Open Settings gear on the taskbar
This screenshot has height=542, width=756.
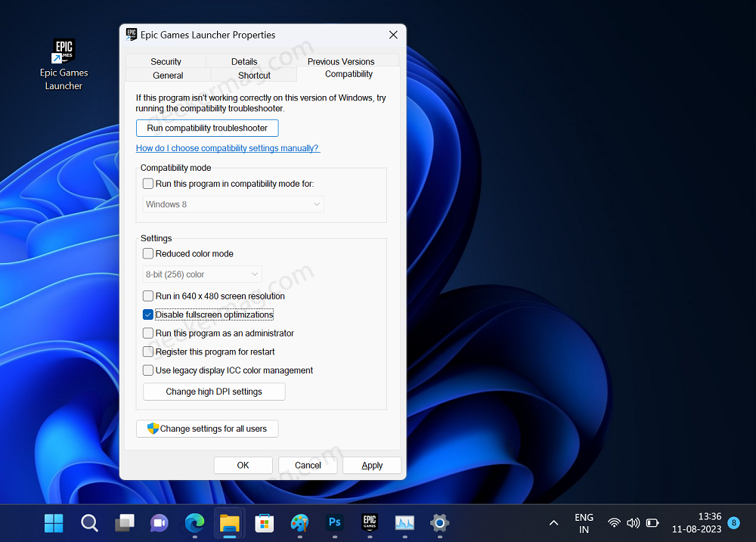coord(440,523)
